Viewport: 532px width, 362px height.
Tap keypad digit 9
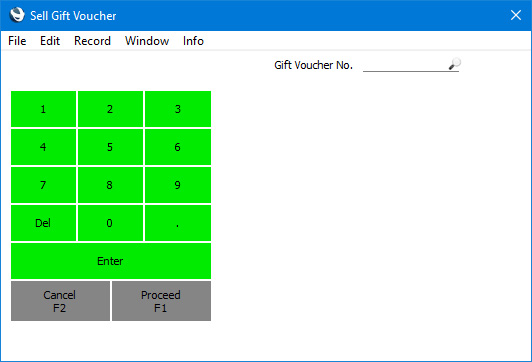click(x=178, y=185)
